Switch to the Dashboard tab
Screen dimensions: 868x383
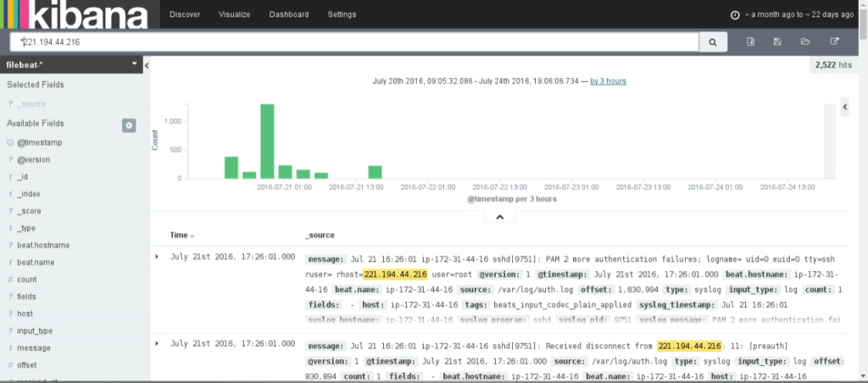tap(289, 14)
